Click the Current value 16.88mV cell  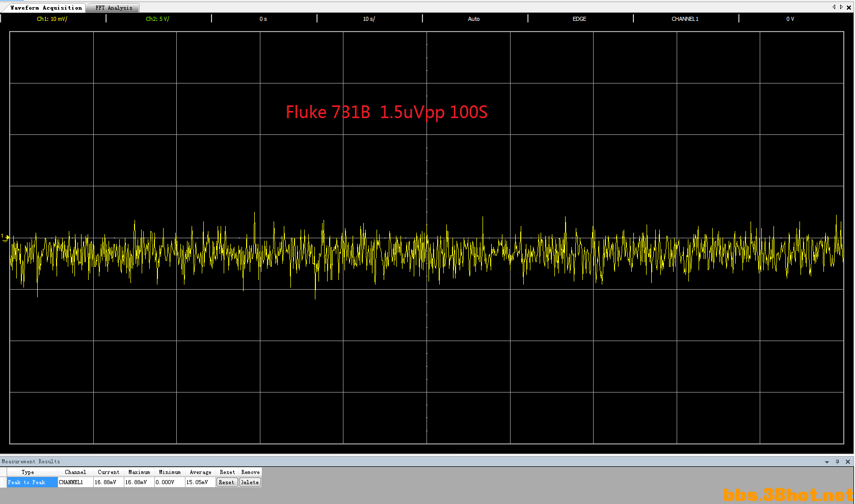(109, 482)
